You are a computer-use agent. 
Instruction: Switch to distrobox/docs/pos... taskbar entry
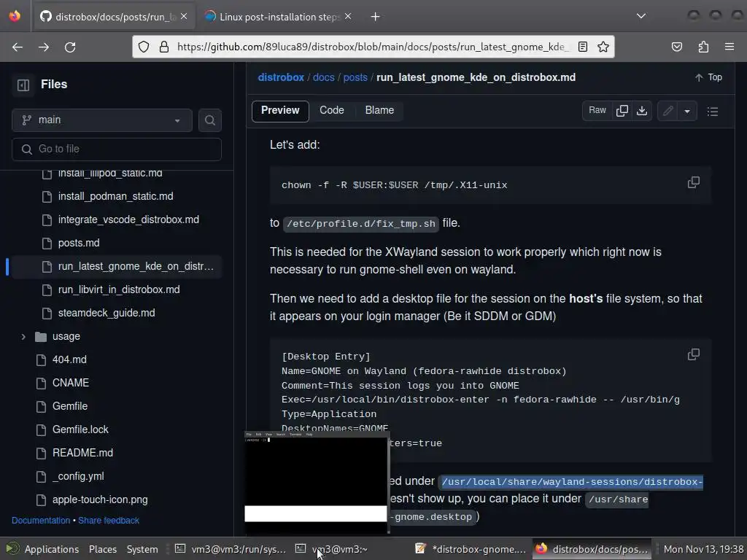(x=592, y=549)
